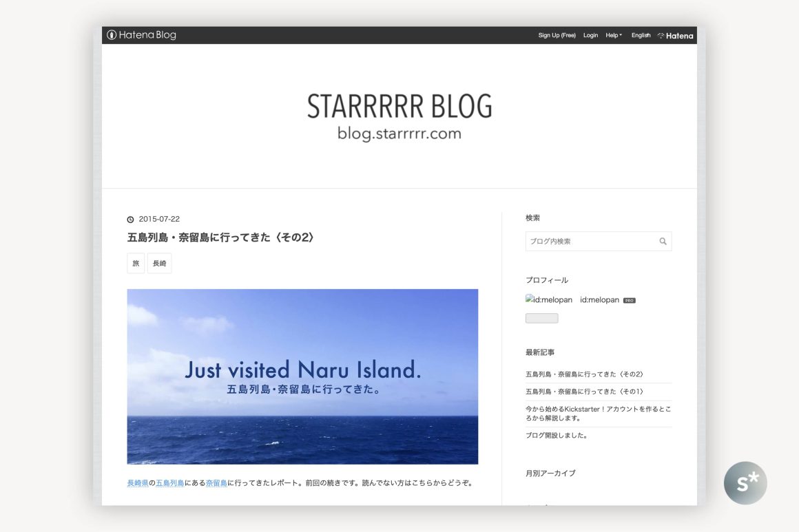Click the clock icon beside post date
This screenshot has width=799, height=532.
coord(131,220)
